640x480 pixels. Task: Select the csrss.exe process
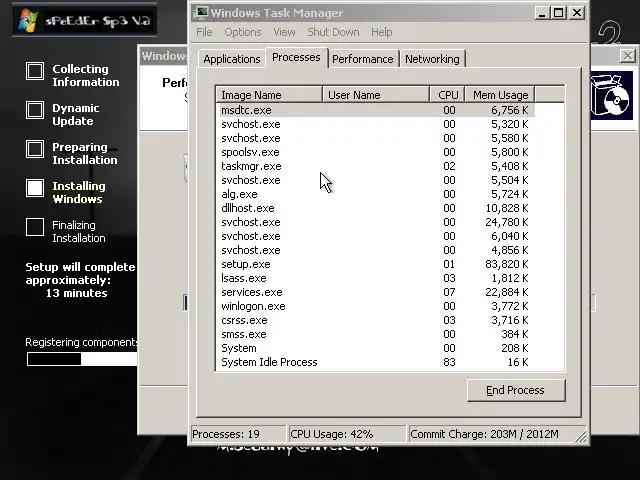pos(377,320)
